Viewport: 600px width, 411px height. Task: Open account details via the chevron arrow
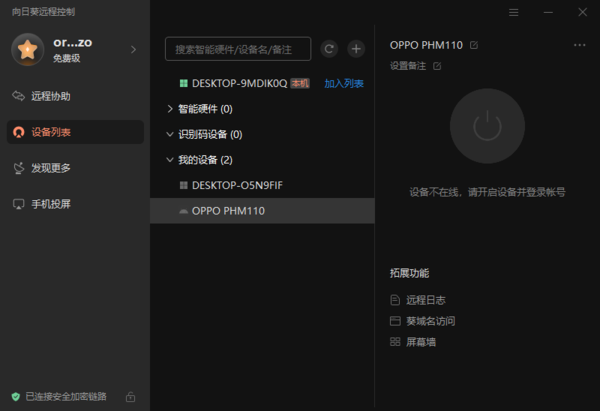pos(133,49)
